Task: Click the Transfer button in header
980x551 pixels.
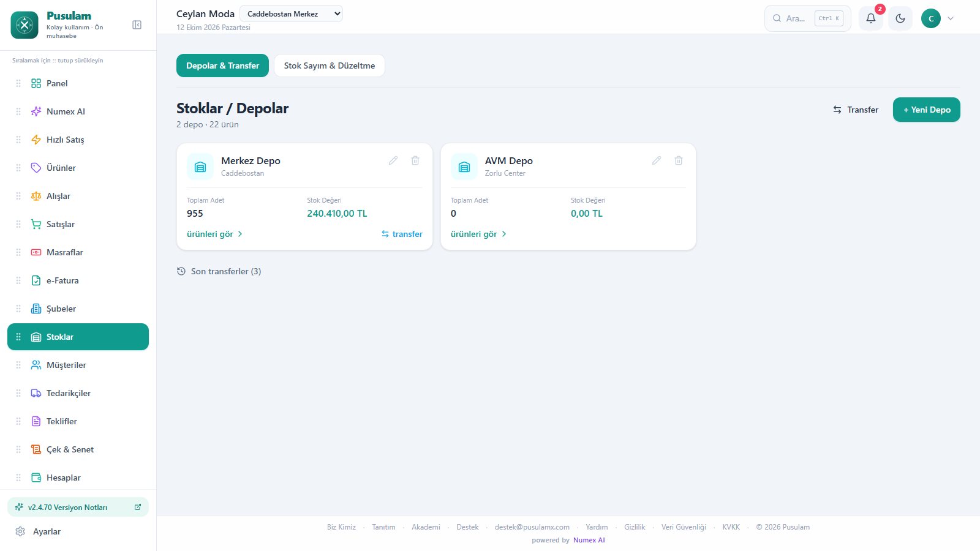Action: tap(856, 110)
